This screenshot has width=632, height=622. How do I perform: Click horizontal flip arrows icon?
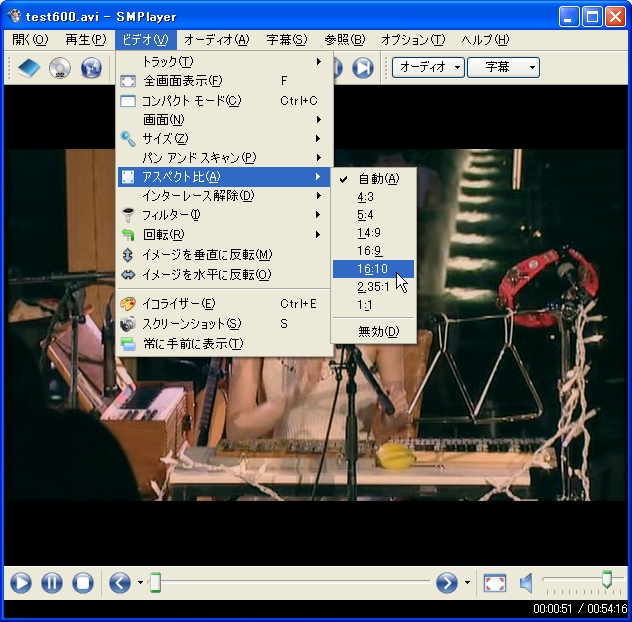[x=128, y=275]
